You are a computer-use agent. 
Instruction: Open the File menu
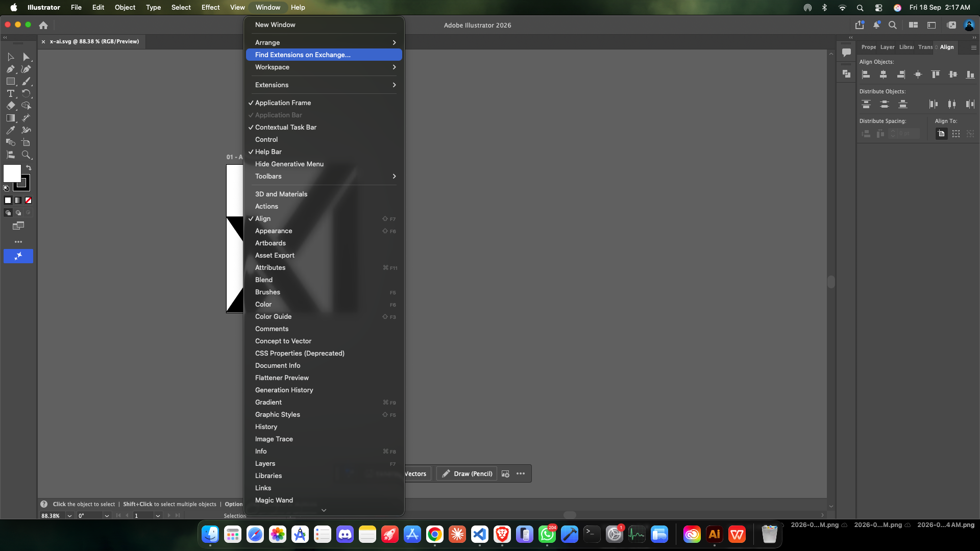76,7
